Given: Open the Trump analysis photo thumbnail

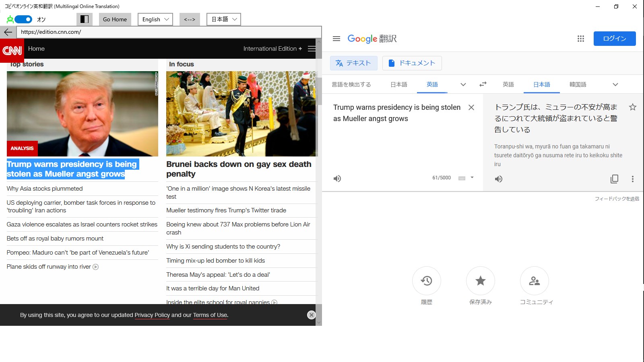Looking at the screenshot, I should [x=83, y=114].
